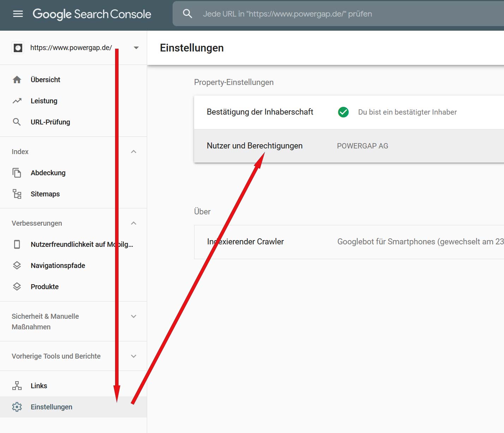Click the Einstellungen page heading
The image size is (504, 433).
192,48
